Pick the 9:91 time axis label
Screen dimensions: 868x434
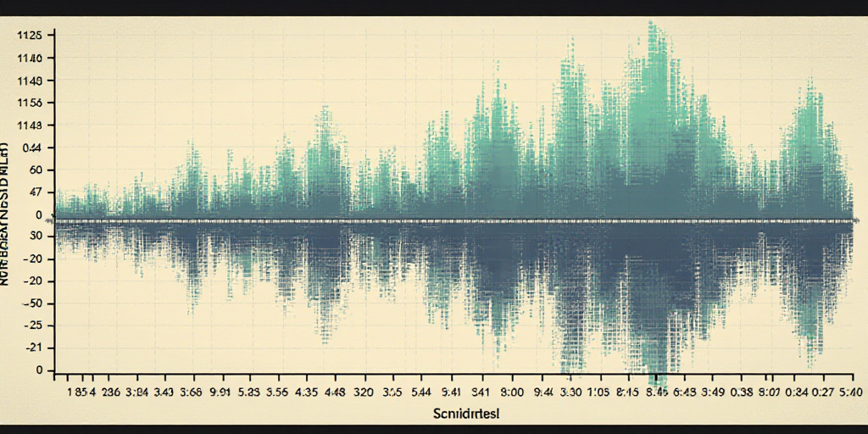(219, 393)
